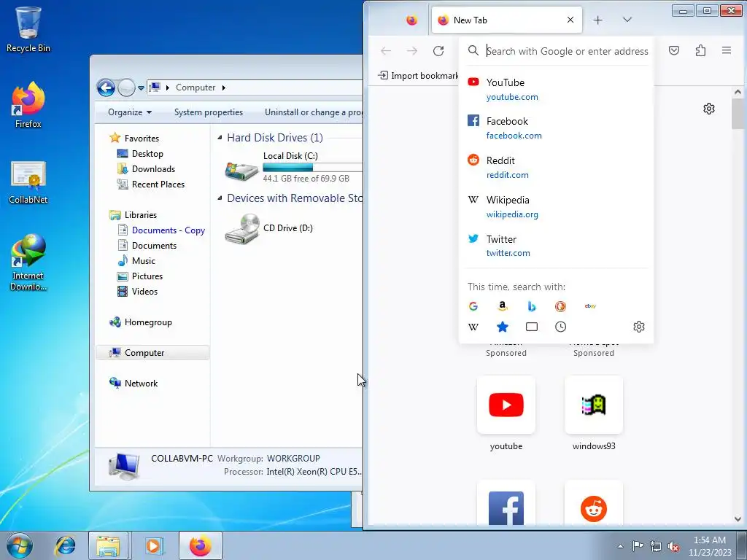The height and width of the screenshot is (560, 747).
Task: Select Homegroup in navigation pane
Action: [x=147, y=322]
